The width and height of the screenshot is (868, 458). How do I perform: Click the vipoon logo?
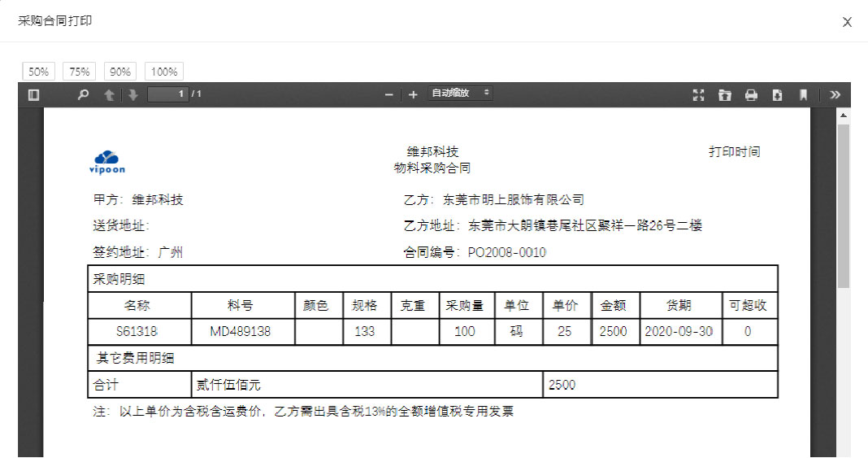coord(106,162)
